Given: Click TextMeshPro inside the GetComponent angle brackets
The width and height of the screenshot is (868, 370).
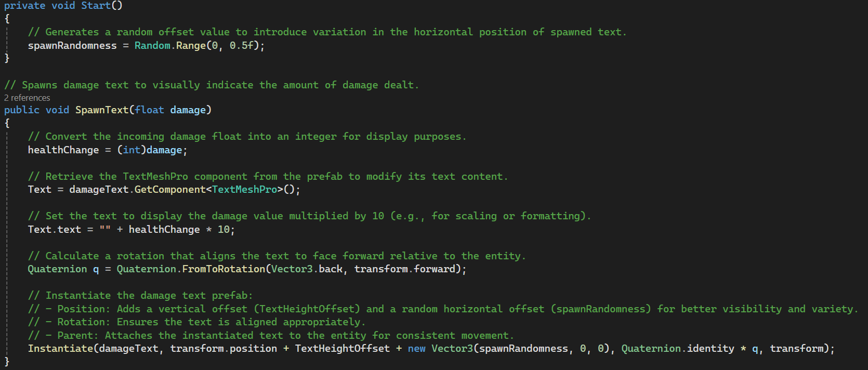Looking at the screenshot, I should point(244,189).
